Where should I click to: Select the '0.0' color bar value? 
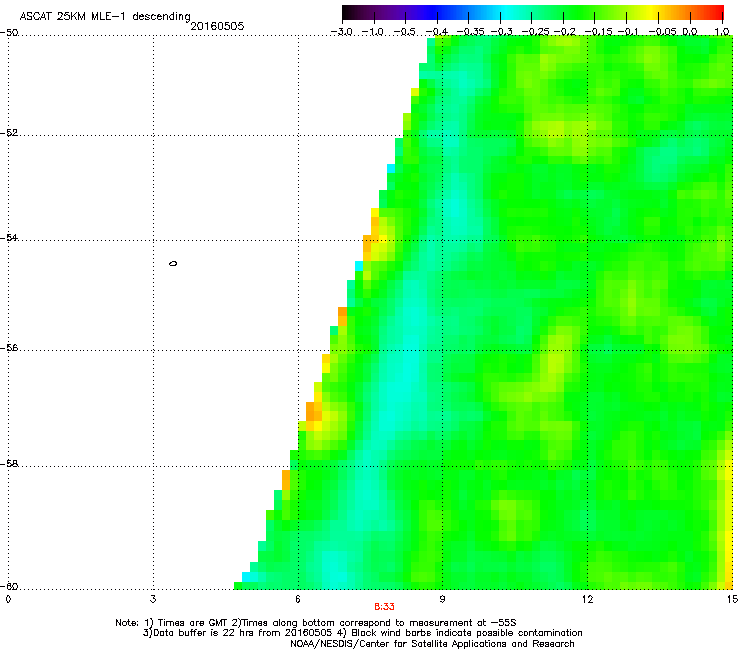pos(690,32)
